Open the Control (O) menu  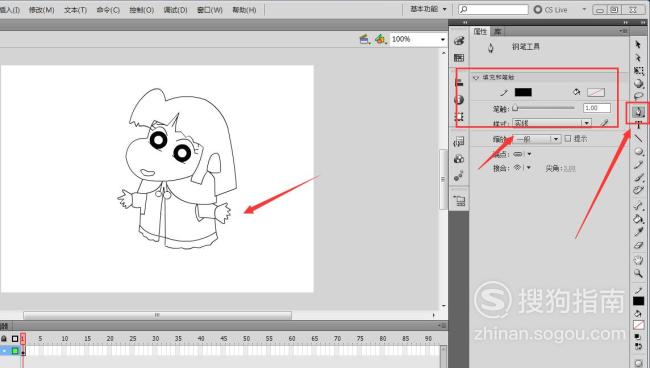[141, 10]
